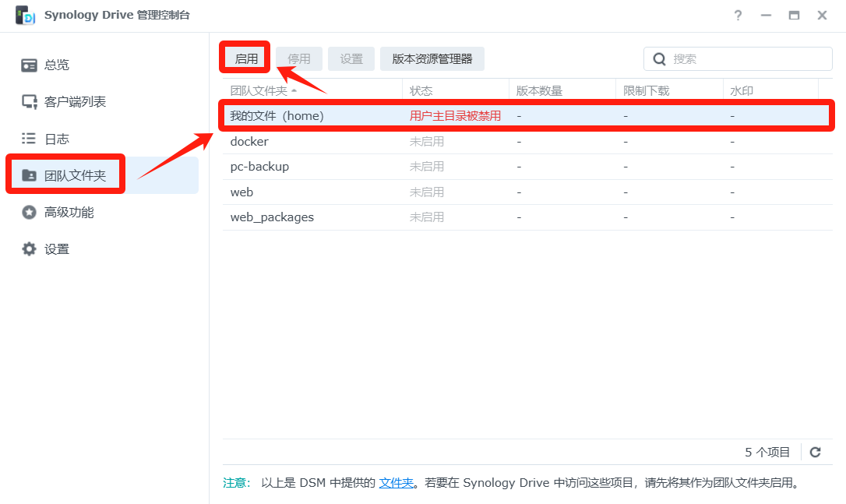
Task: Click the refresh icon beside item count
Action: pyautogui.click(x=816, y=452)
